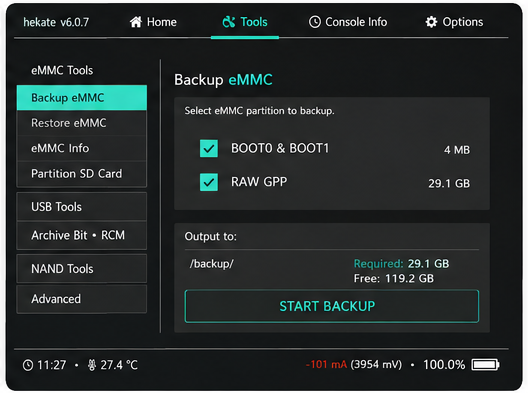Click the Required: 29.1 GB text
This screenshot has width=528, height=393.
tap(401, 264)
